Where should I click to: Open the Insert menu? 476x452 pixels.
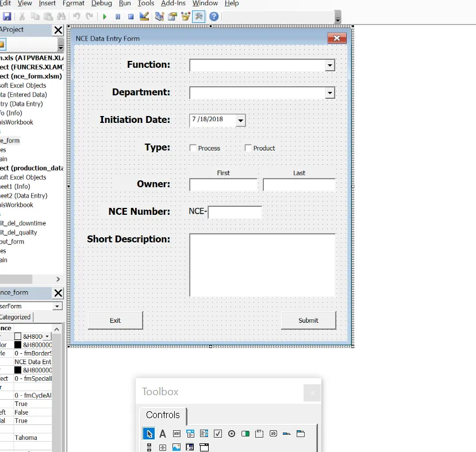coord(47,3)
